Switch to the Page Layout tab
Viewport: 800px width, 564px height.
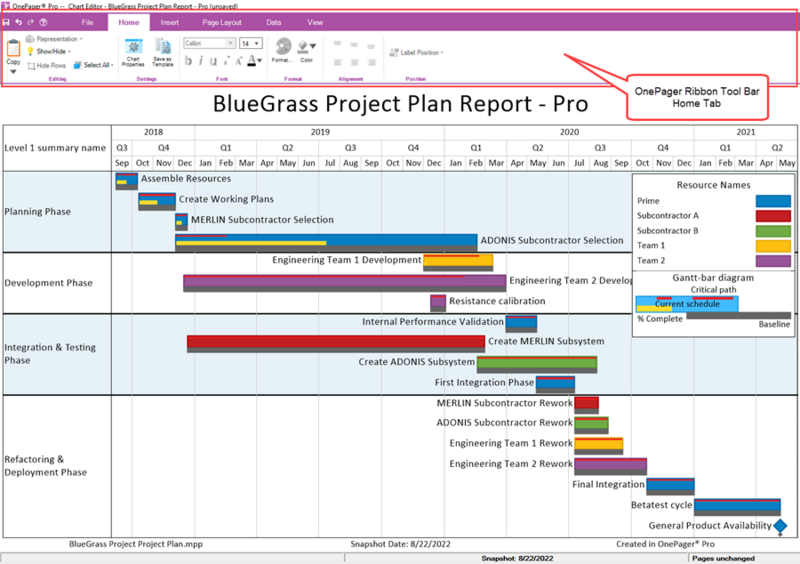pyautogui.click(x=222, y=22)
